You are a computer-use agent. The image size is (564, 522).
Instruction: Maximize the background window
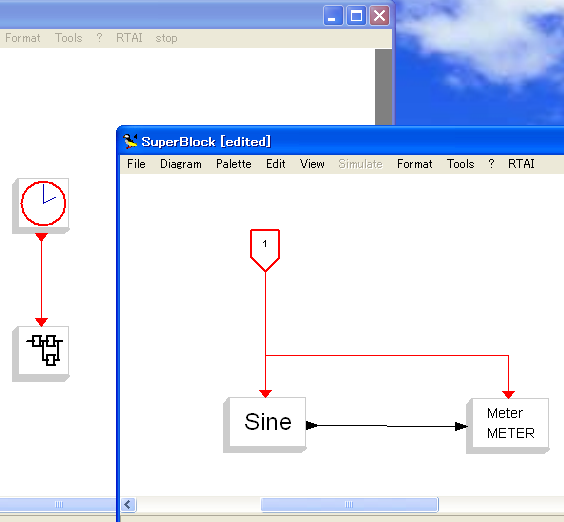356,16
